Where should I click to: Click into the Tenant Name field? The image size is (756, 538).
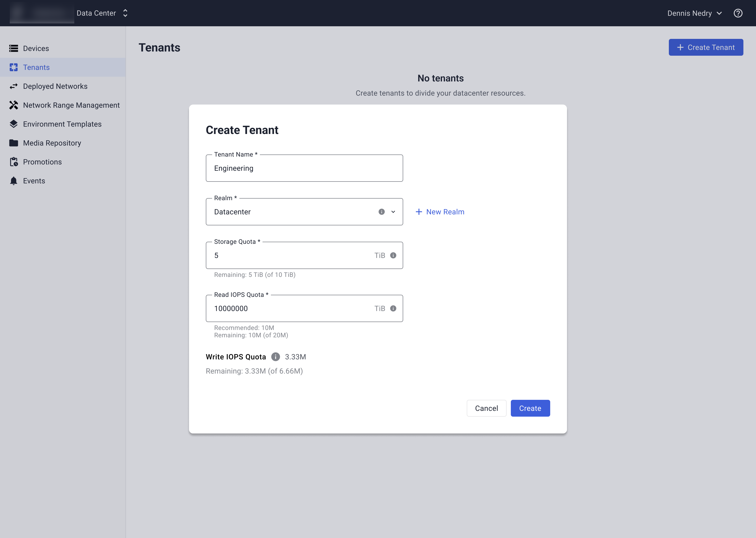click(x=304, y=168)
